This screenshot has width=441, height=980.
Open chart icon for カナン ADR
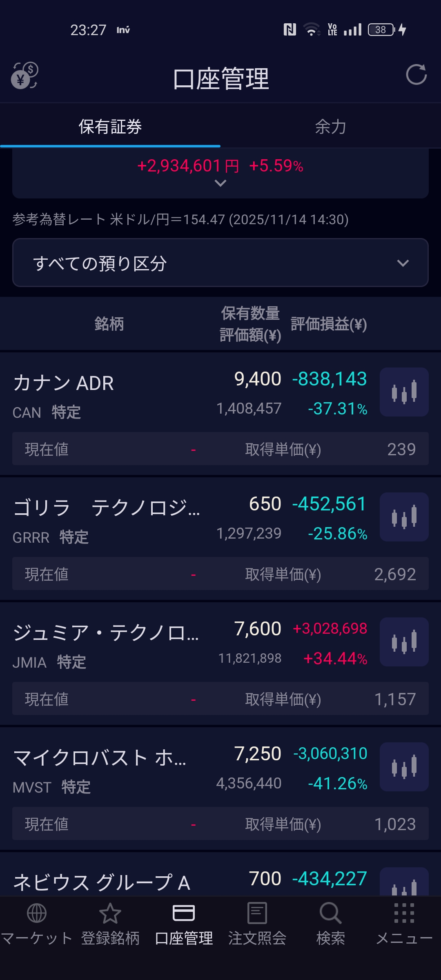pyautogui.click(x=404, y=392)
